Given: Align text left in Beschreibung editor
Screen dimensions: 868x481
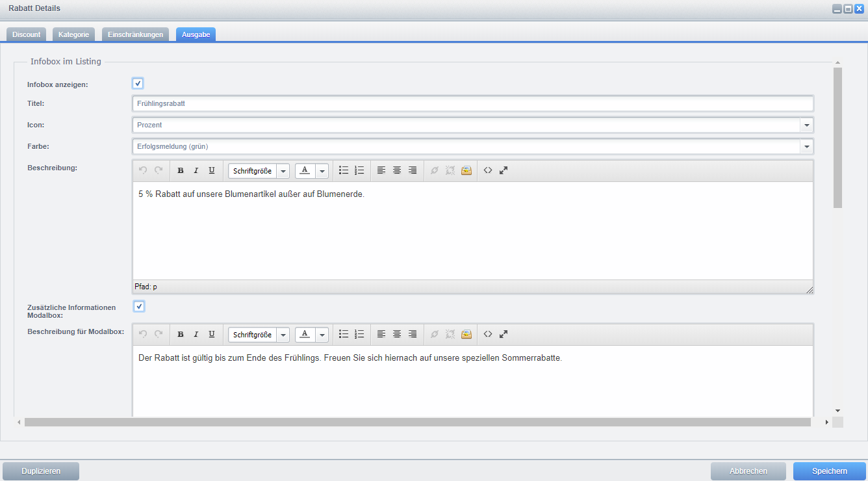Looking at the screenshot, I should 381,170.
